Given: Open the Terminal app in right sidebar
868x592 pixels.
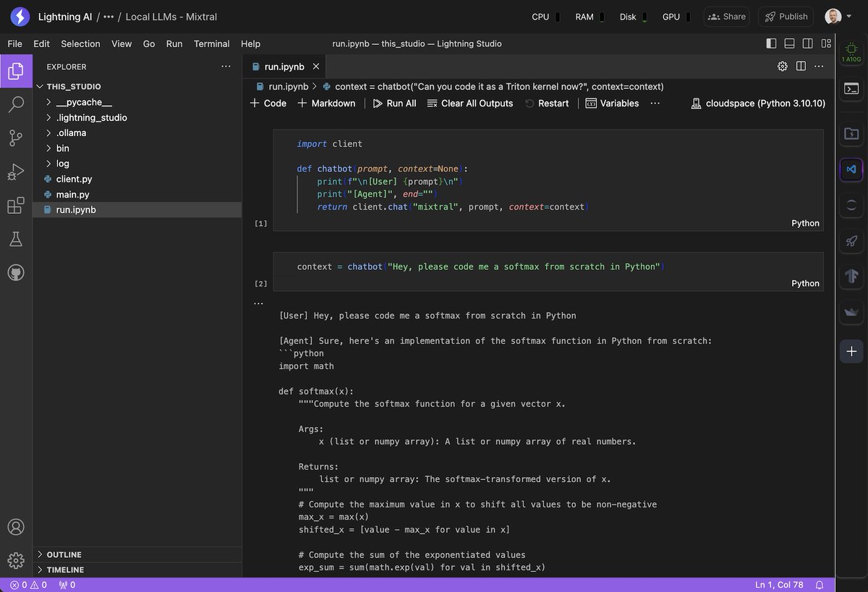Looking at the screenshot, I should click(x=851, y=89).
